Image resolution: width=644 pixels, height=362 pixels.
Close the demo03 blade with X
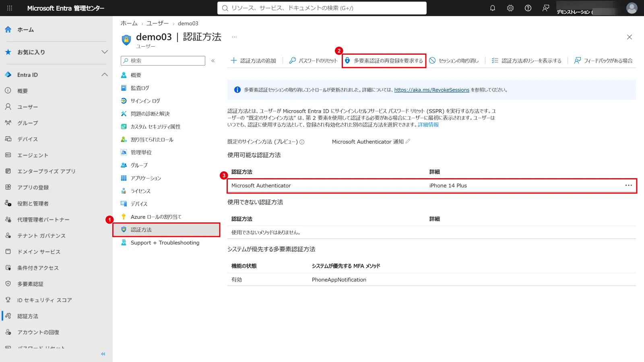[630, 37]
